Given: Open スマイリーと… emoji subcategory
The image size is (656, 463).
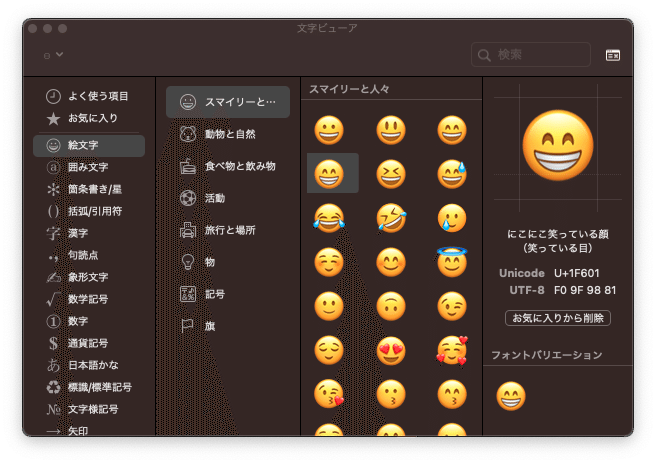Looking at the screenshot, I should (228, 102).
